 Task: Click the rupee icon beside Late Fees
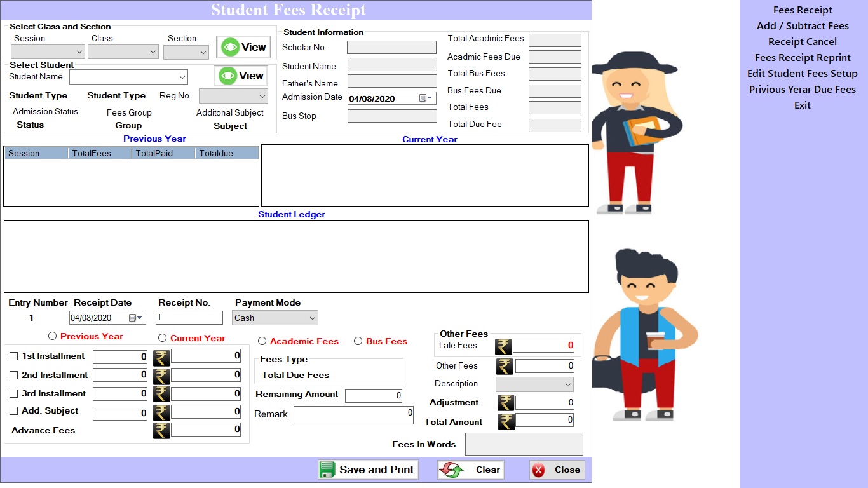click(505, 346)
